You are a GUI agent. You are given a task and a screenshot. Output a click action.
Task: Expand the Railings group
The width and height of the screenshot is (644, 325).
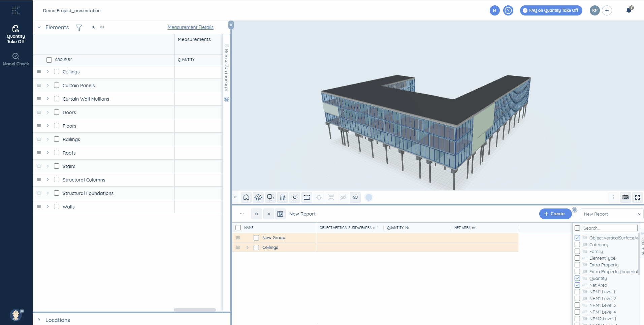[x=48, y=139]
